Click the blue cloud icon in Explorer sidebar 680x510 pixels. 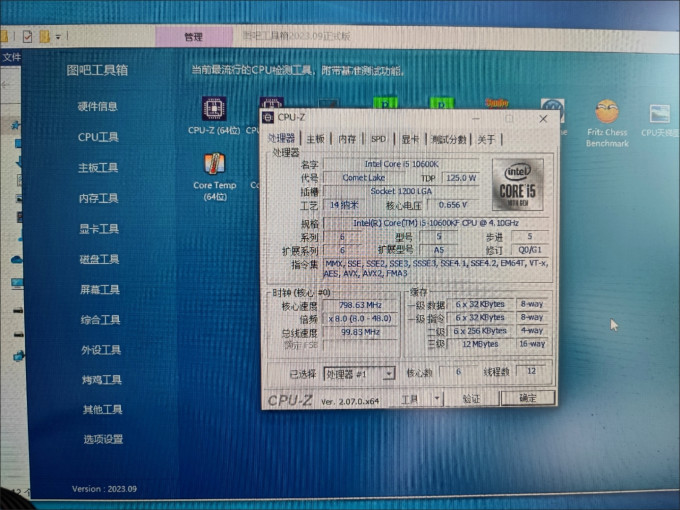tap(16, 260)
